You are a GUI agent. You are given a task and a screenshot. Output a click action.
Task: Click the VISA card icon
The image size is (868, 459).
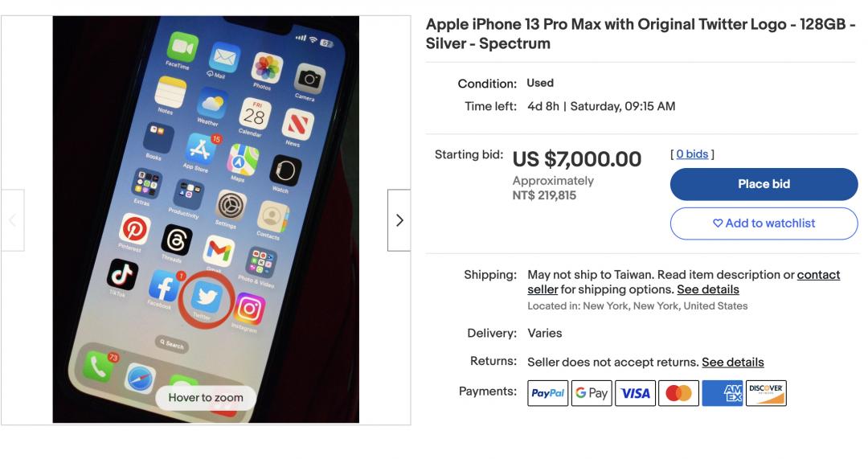tap(635, 393)
